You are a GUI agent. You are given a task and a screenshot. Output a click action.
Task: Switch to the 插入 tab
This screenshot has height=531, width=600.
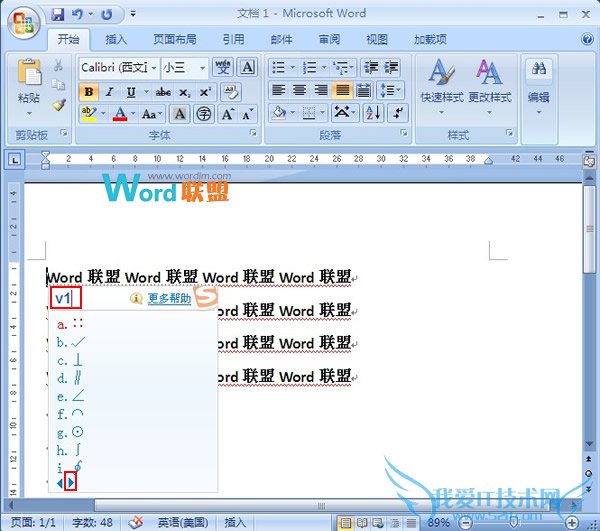pyautogui.click(x=116, y=39)
